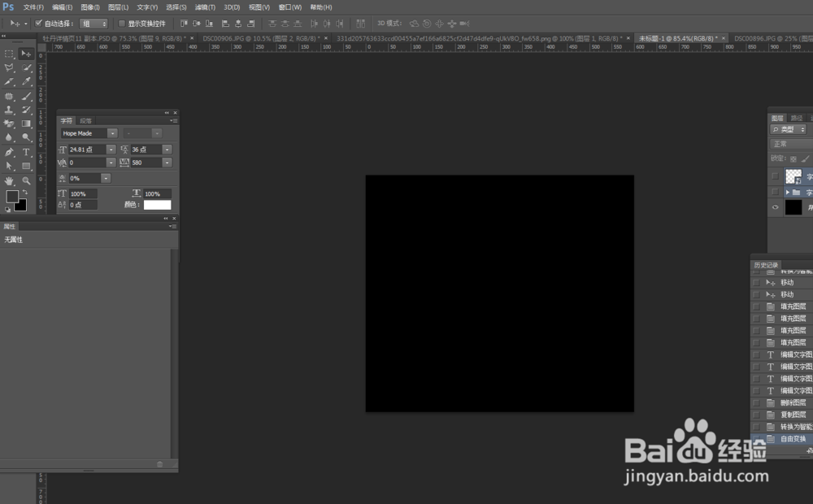Select the Rectangle shape tool
The image size is (813, 504).
point(26,166)
